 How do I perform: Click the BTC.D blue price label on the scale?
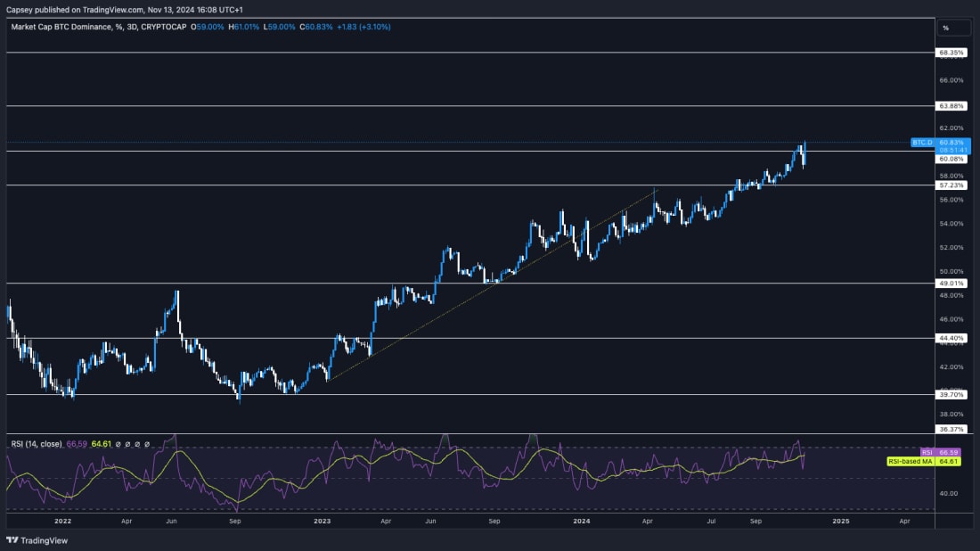[922, 141]
